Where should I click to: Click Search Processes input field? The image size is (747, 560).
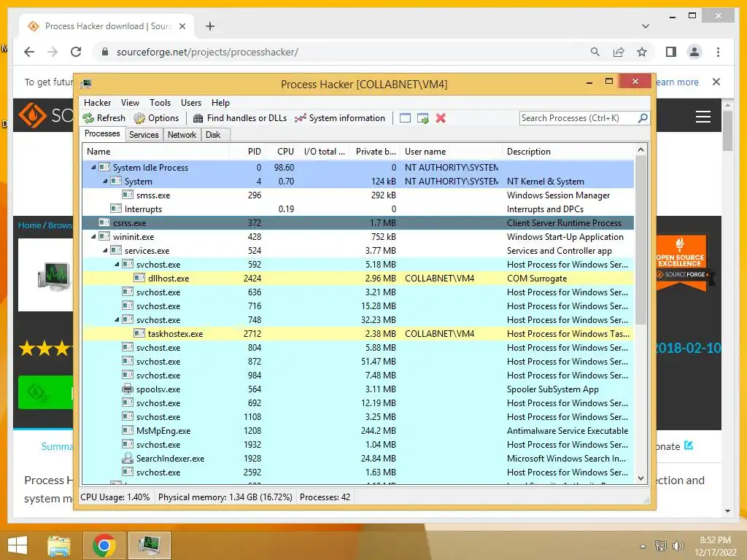click(578, 118)
